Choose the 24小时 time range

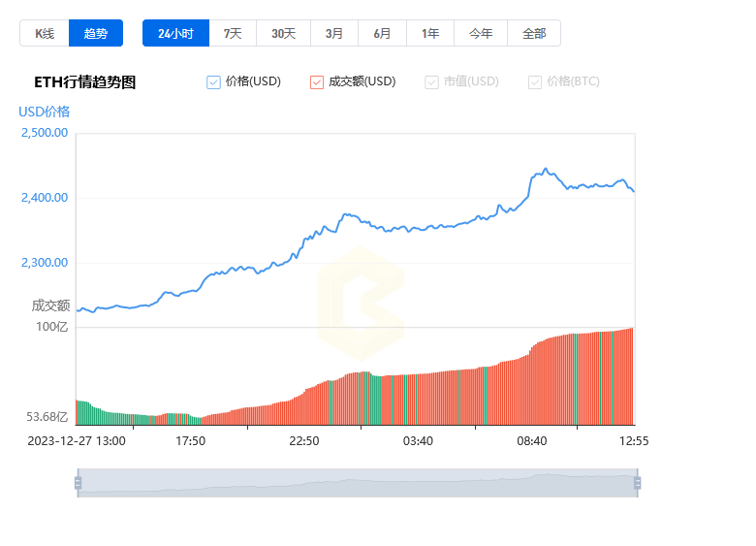(176, 33)
